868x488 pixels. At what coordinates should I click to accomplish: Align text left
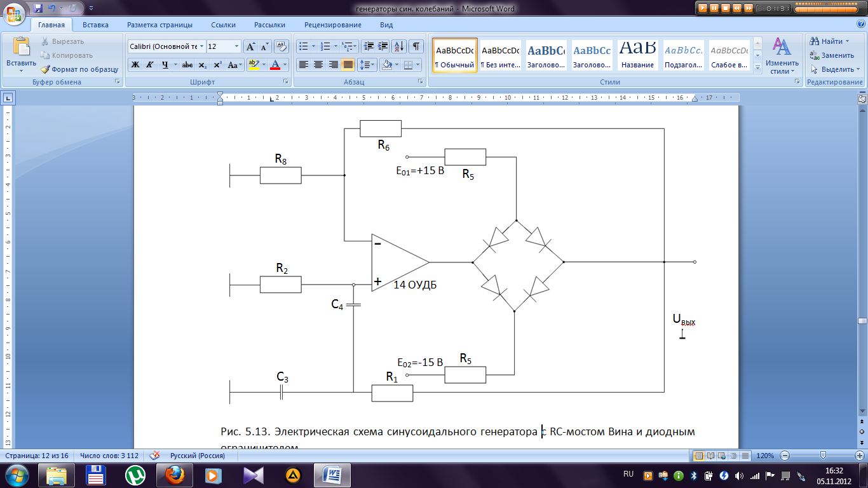click(x=304, y=65)
